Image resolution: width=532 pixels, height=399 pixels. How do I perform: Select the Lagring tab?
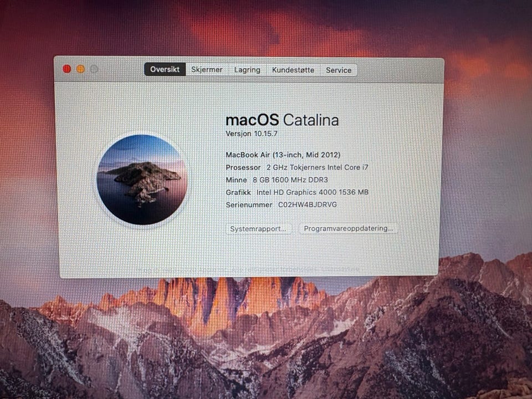pos(247,70)
